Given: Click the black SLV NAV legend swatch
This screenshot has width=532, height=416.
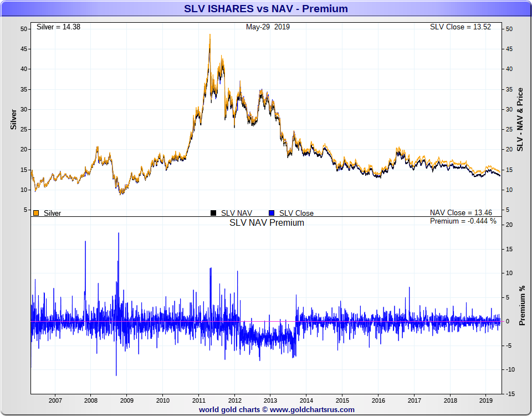Looking at the screenshot, I should 213,213.
